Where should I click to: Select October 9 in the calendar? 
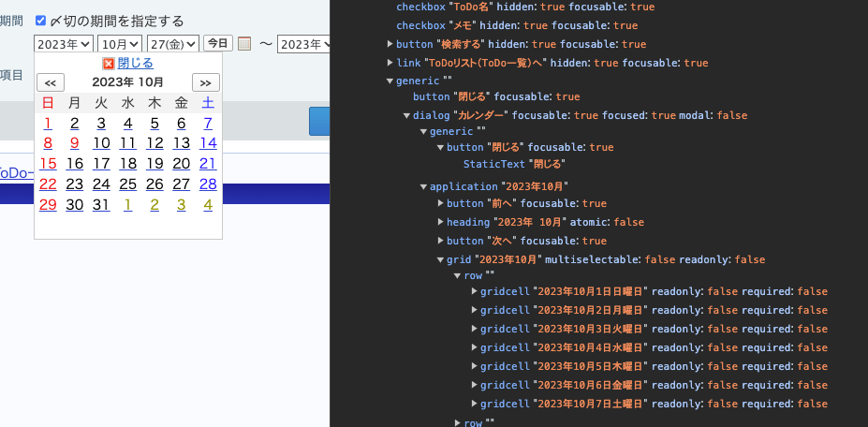75,143
